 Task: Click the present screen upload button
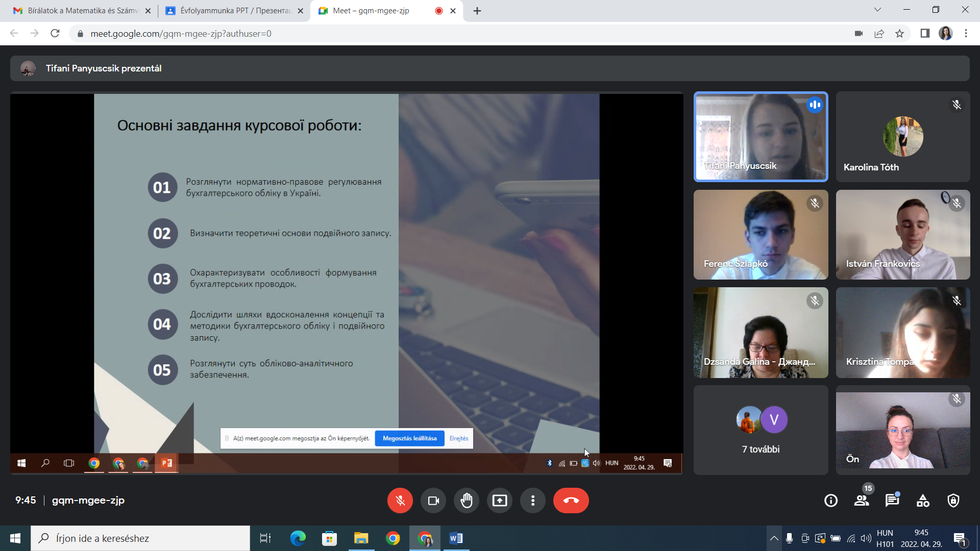pos(500,500)
